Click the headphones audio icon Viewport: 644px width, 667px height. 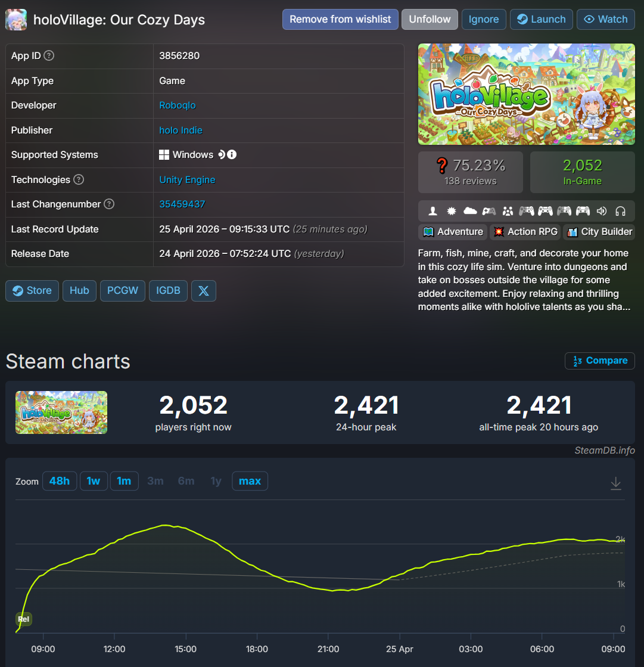click(621, 211)
